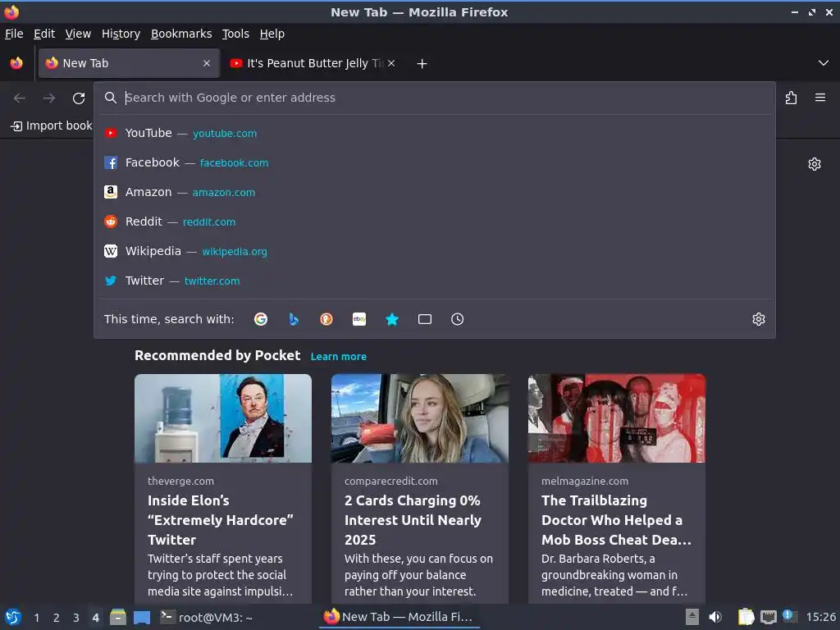840x630 pixels.
Task: Open the Extensions puzzle icon
Action: [x=791, y=98]
